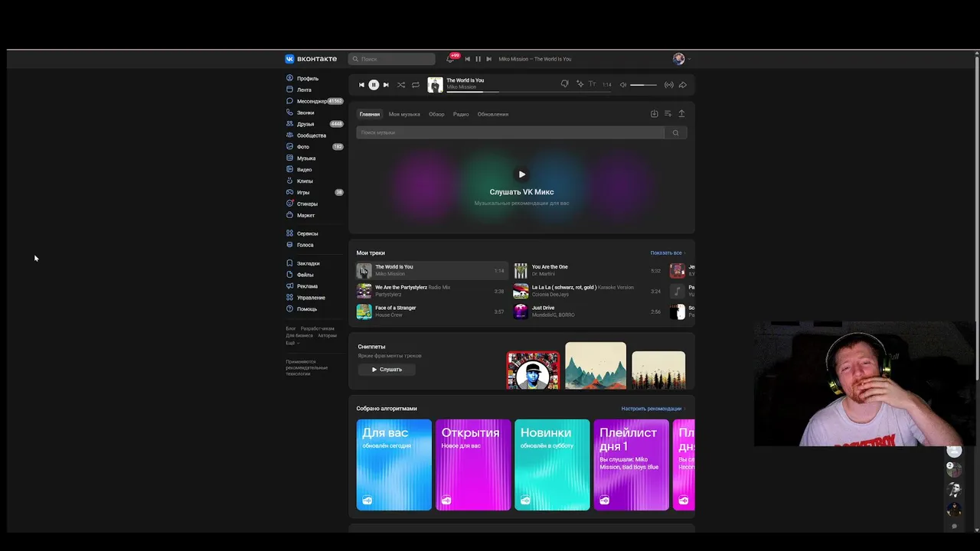Switch to the Обзор tab

436,114
